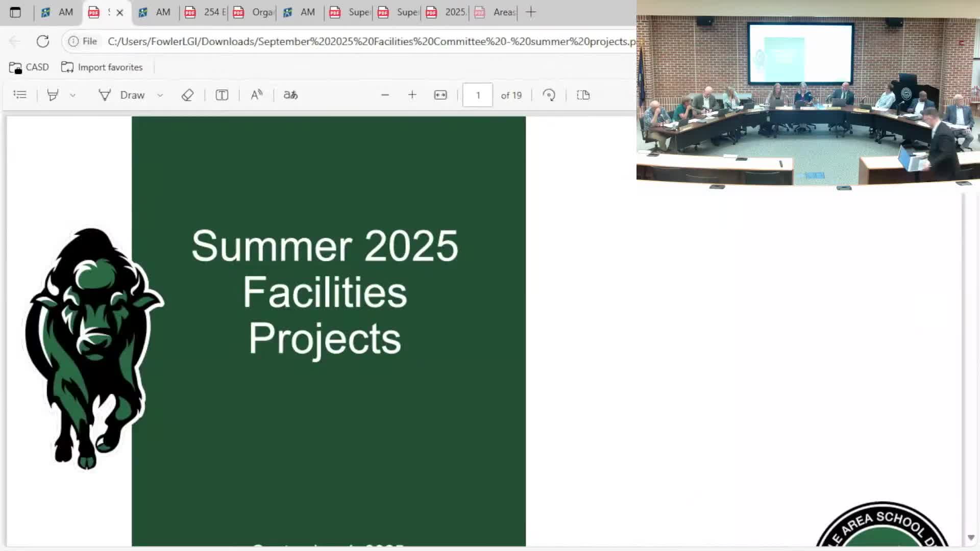
Task: Focus the page number field
Action: tap(478, 95)
